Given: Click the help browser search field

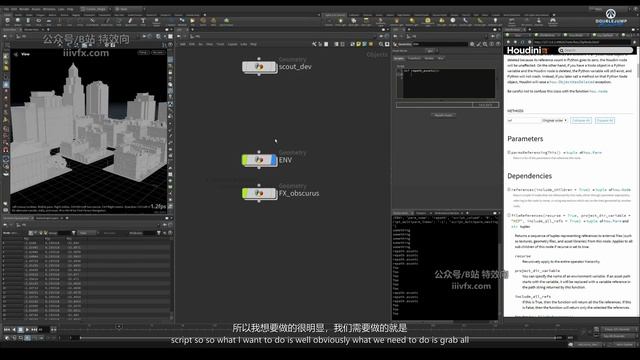Looking at the screenshot, I should (x=595, y=50).
